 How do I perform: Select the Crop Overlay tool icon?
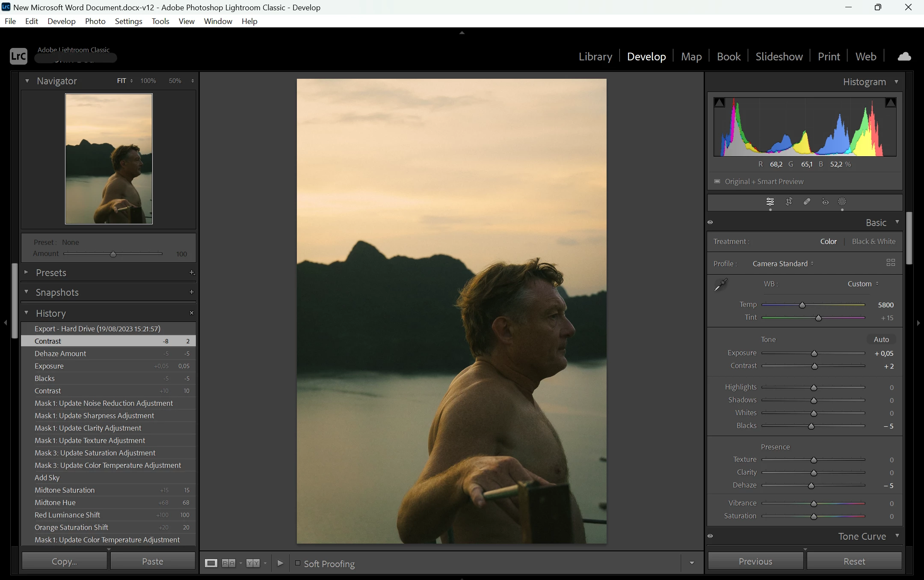pos(789,202)
